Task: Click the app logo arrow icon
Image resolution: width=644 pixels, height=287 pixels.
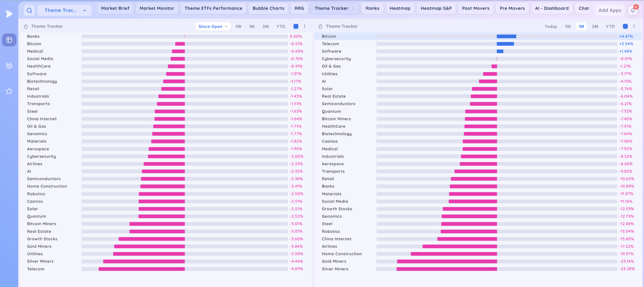Action: [x=9, y=14]
